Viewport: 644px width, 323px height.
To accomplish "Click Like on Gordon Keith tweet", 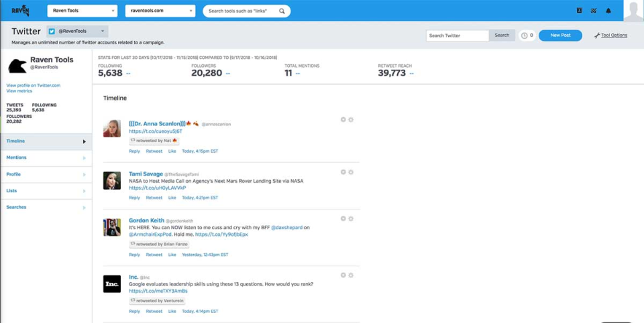I will (172, 255).
